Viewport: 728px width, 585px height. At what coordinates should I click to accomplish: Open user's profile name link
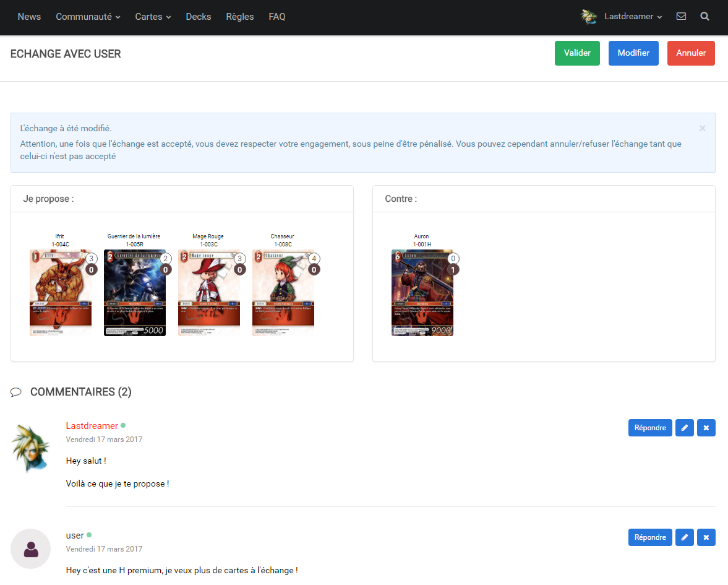point(75,535)
